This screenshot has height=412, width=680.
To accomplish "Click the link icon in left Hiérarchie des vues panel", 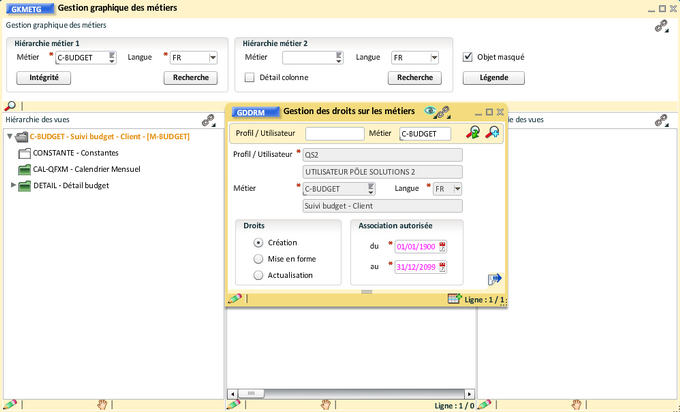I will tap(209, 120).
